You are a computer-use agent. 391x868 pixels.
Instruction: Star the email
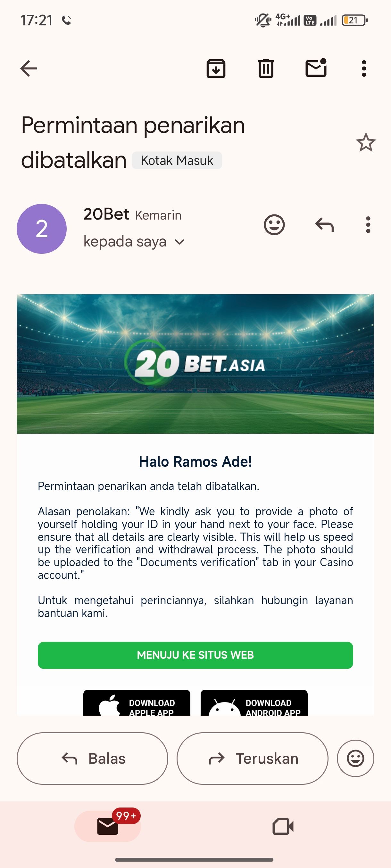tap(366, 142)
